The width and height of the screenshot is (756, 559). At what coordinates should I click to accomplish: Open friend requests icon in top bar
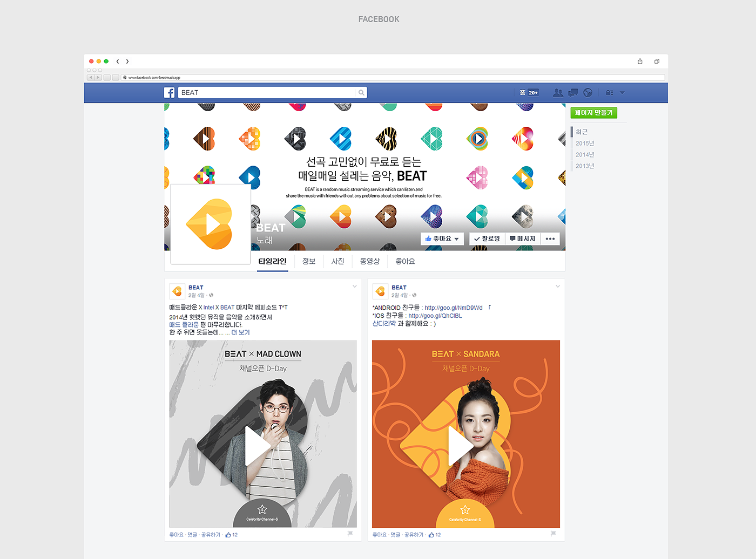(558, 93)
